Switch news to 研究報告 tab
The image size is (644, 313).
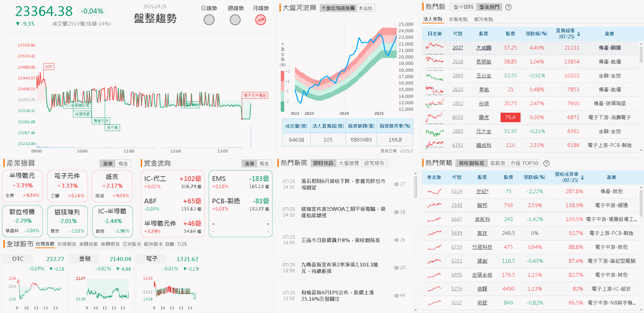tap(374, 163)
